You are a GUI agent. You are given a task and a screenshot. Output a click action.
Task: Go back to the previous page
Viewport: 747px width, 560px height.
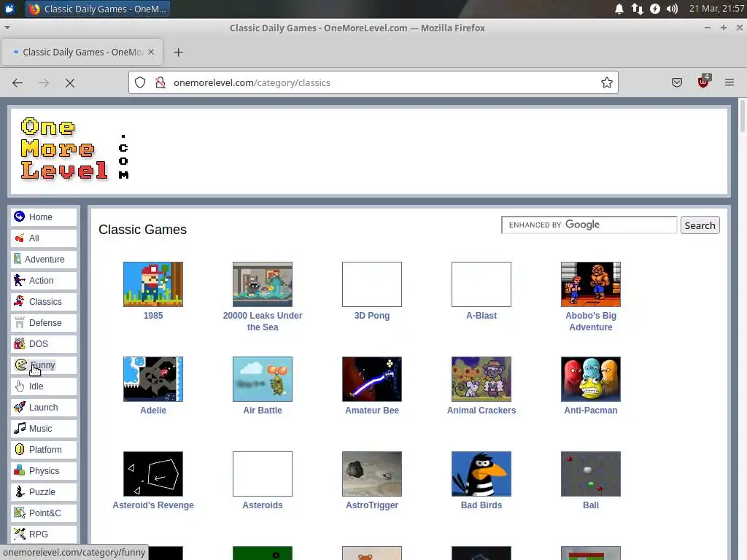18,83
